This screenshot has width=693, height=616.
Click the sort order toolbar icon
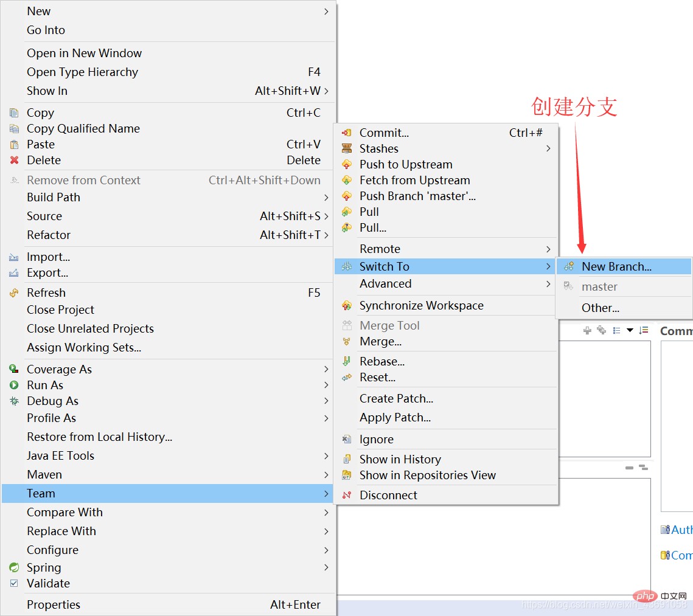pyautogui.click(x=644, y=330)
